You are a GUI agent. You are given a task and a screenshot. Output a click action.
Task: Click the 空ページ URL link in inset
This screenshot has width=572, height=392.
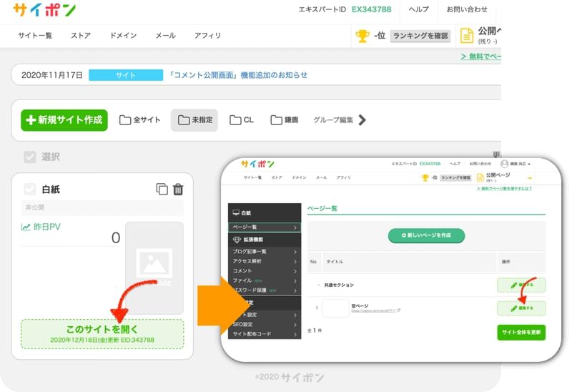click(x=373, y=310)
